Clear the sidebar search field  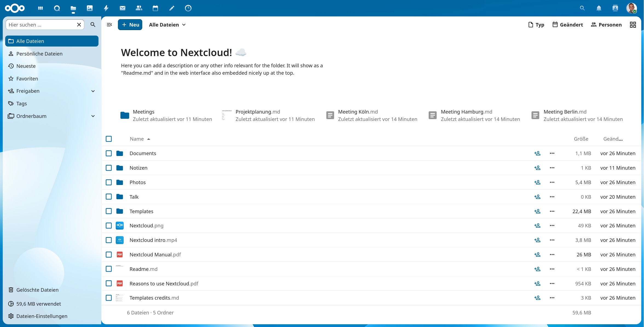point(79,25)
